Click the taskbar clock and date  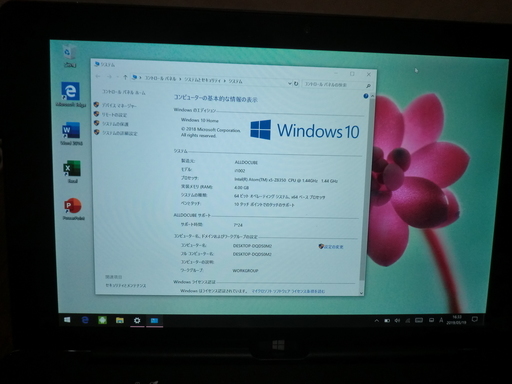pyautogui.click(x=457, y=320)
